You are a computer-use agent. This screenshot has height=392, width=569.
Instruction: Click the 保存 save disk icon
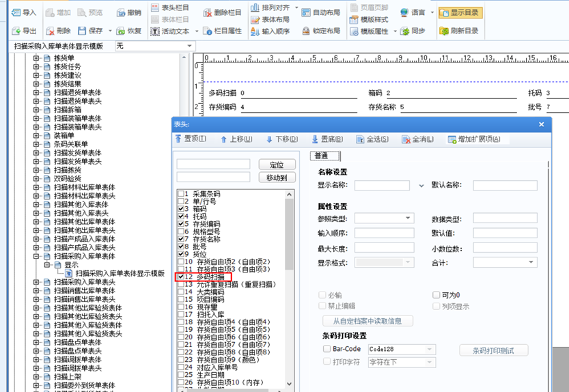tap(82, 31)
